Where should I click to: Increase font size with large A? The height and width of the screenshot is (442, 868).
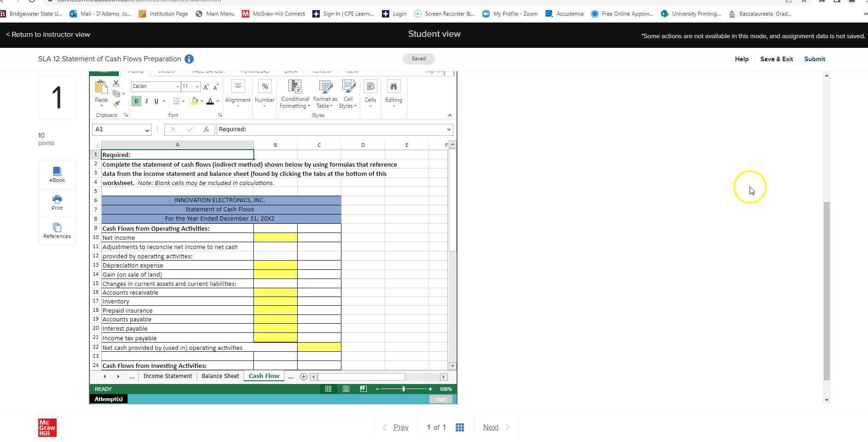coord(206,87)
